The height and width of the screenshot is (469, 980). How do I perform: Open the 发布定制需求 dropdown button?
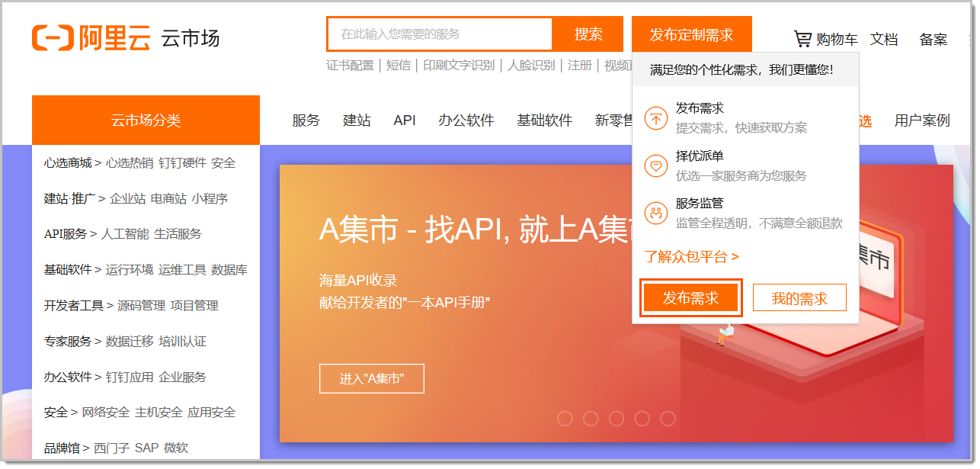[692, 34]
